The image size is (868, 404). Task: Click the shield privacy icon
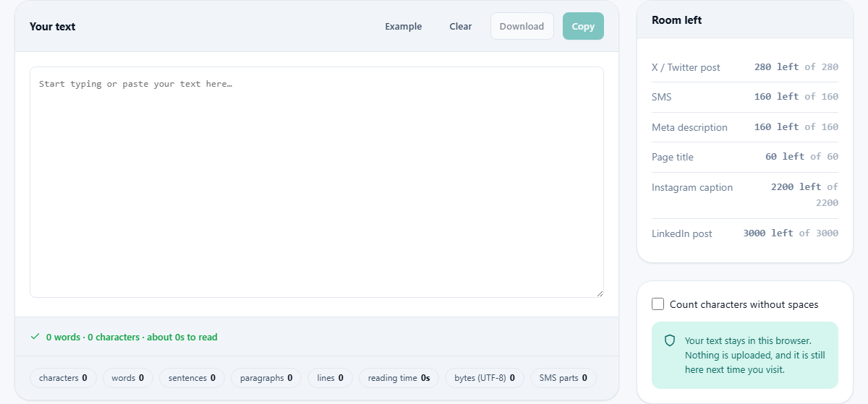[670, 340]
